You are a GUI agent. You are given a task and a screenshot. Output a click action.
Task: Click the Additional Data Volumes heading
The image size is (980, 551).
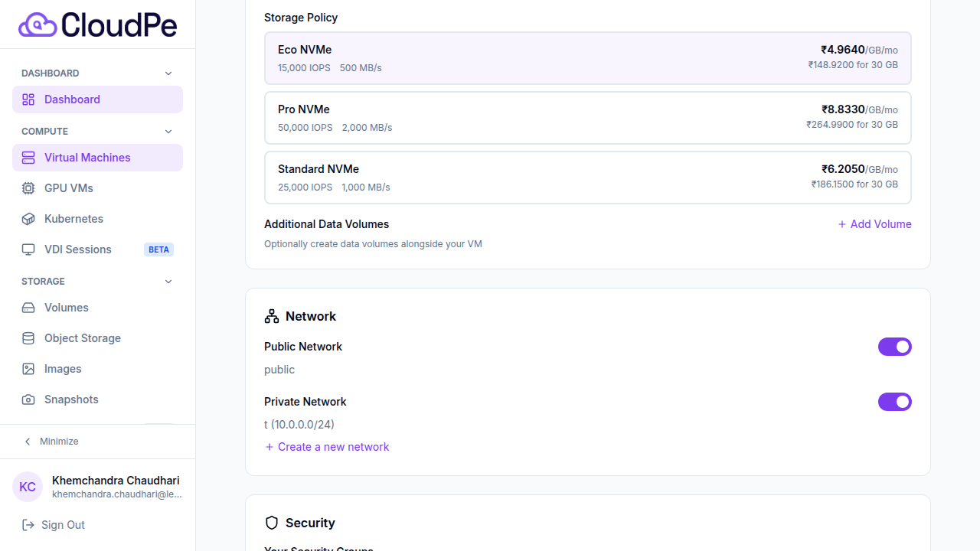(326, 224)
